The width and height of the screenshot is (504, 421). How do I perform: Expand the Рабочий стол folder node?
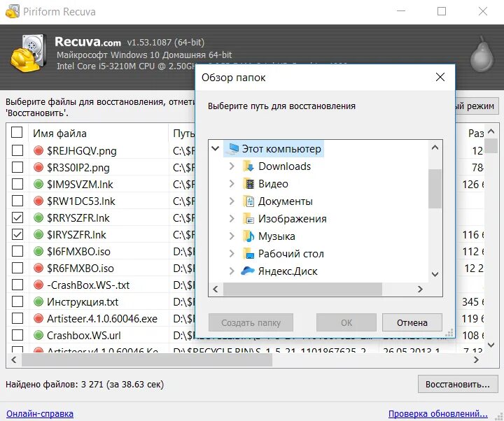pyautogui.click(x=232, y=253)
